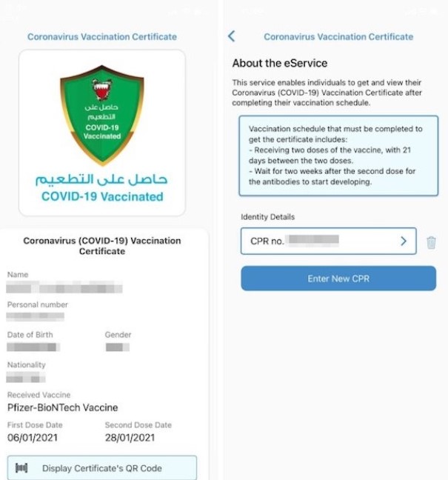448x480 pixels.
Task: Tap the large Arabic vaccinated caption
Action: pyautogui.click(x=102, y=179)
